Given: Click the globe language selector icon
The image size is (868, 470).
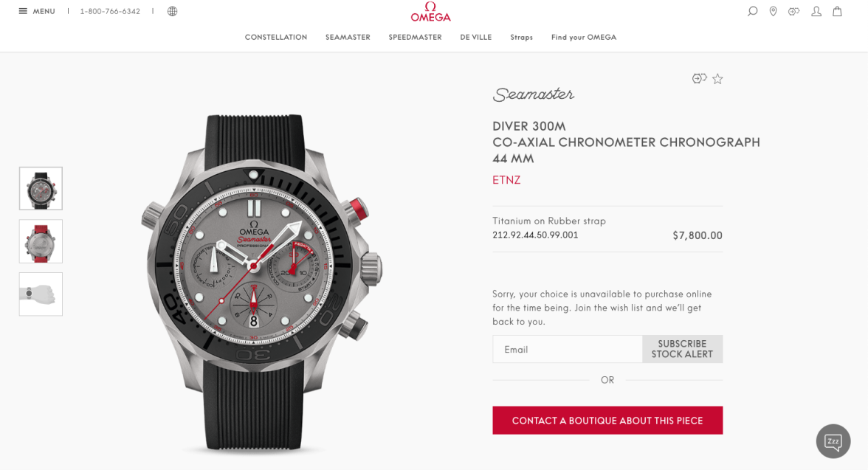Looking at the screenshot, I should click(x=172, y=11).
